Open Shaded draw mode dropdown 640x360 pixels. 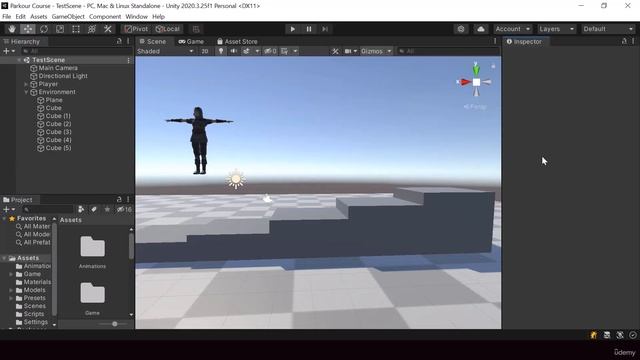[x=165, y=51]
